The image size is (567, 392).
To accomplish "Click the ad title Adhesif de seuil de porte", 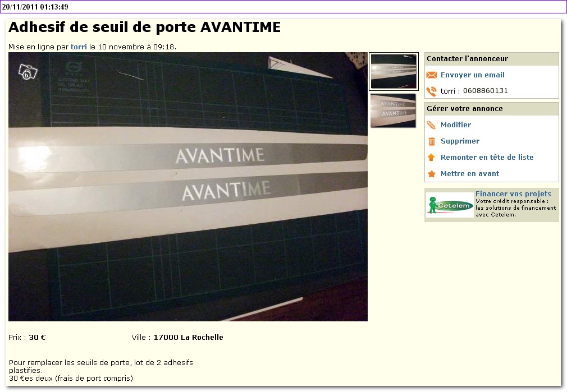I will click(144, 27).
